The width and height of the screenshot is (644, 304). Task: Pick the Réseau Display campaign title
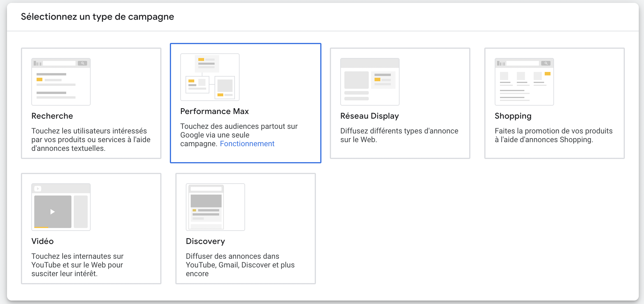(369, 116)
